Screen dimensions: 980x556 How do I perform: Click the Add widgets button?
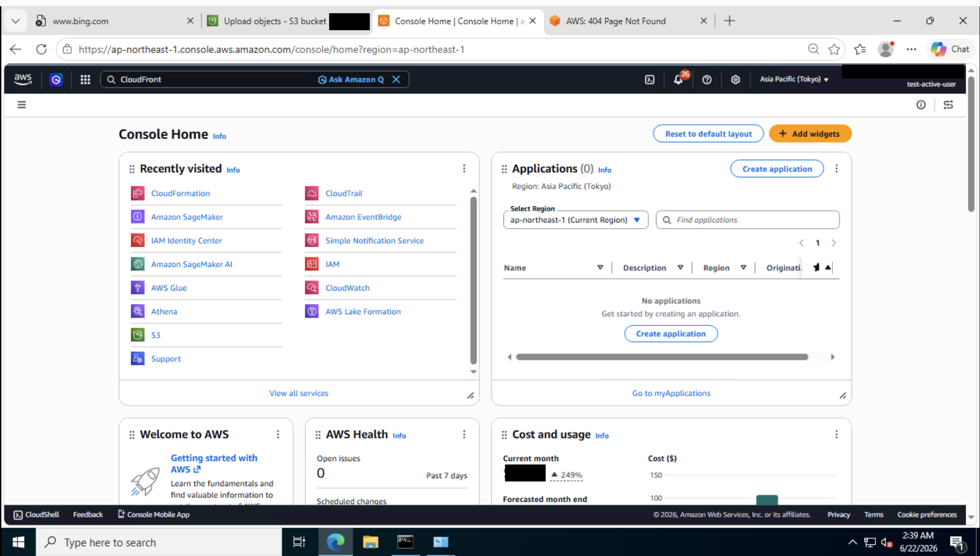810,133
